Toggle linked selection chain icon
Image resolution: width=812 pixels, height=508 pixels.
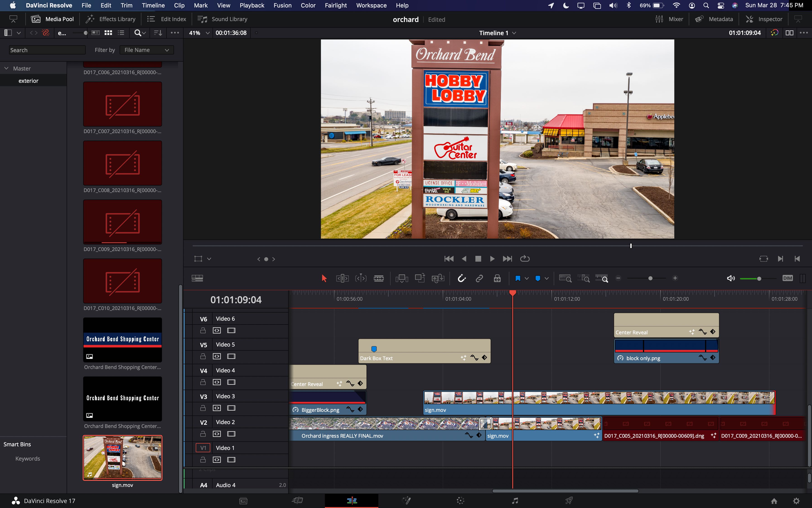tap(479, 278)
